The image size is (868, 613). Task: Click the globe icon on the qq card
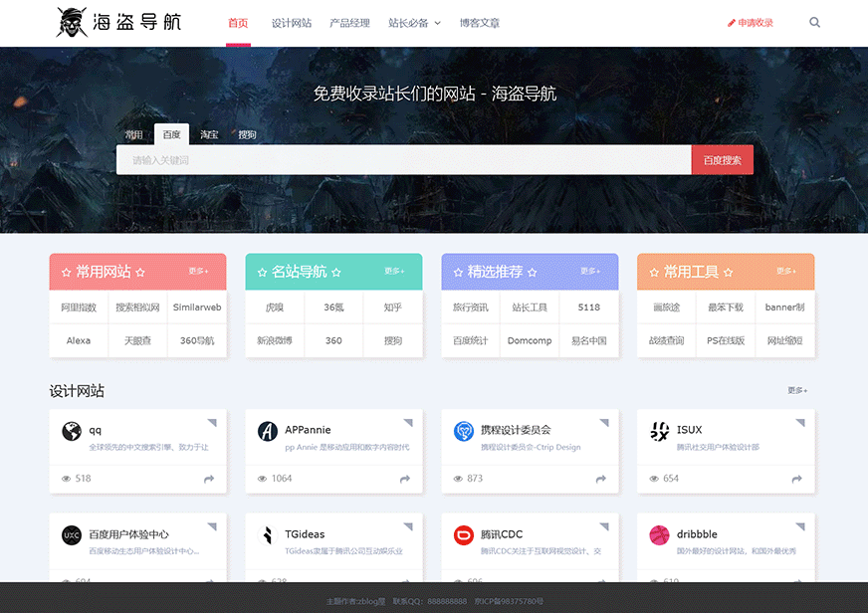pos(70,432)
